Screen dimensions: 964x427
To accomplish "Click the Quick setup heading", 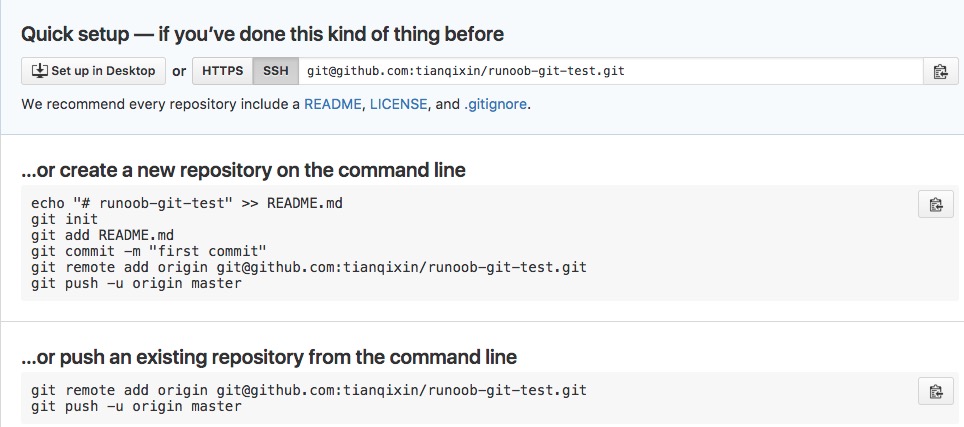I will point(263,34).
